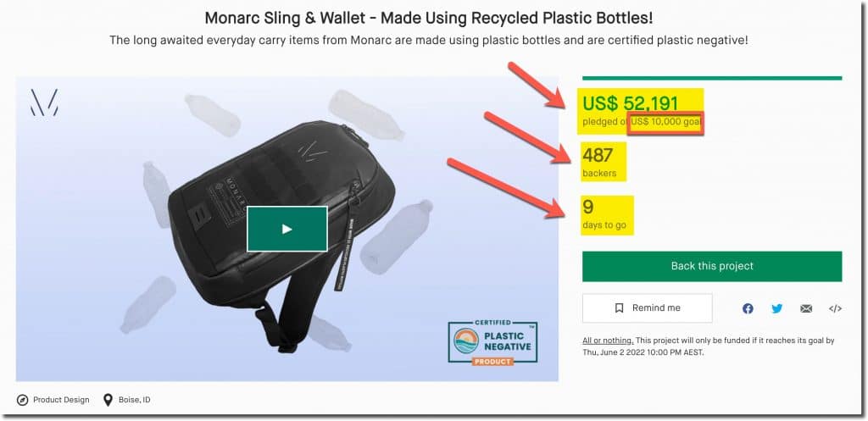The image size is (868, 421).
Task: Play the Monarc Sling project video
Action: point(287,229)
